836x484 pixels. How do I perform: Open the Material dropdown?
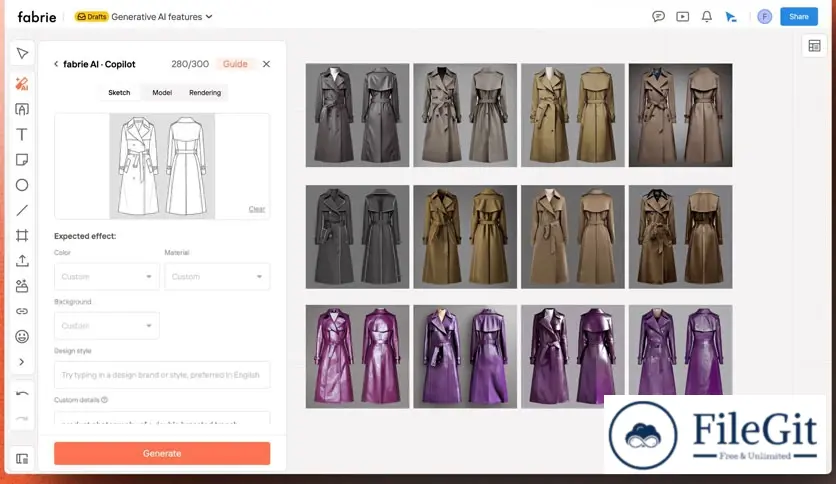click(x=217, y=277)
